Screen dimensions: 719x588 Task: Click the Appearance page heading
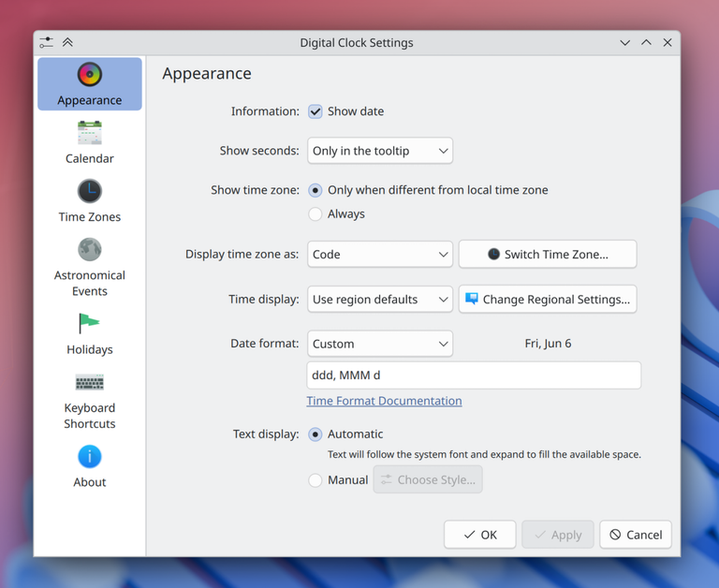[207, 74]
